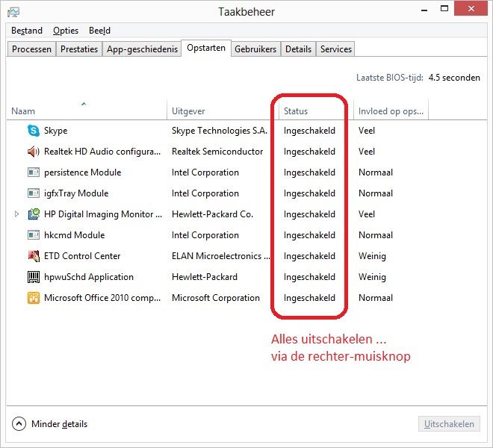The width and height of the screenshot is (493, 448).
Task: Click the persistence Module icon
Action: pyautogui.click(x=34, y=172)
